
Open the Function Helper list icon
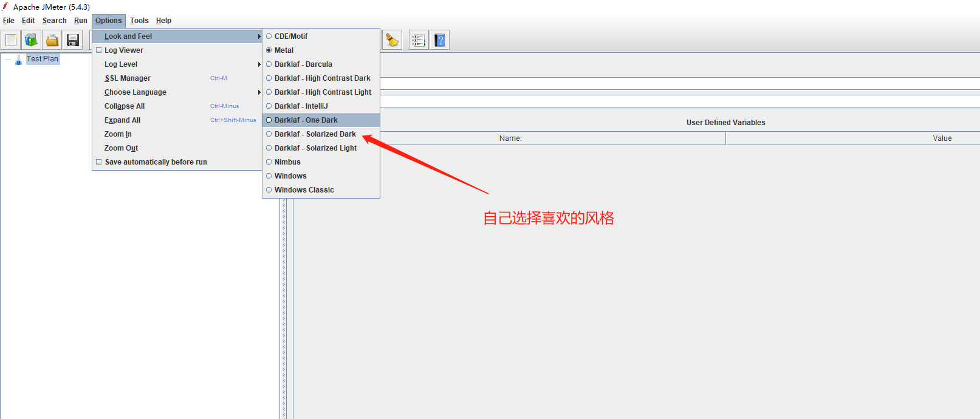click(419, 40)
